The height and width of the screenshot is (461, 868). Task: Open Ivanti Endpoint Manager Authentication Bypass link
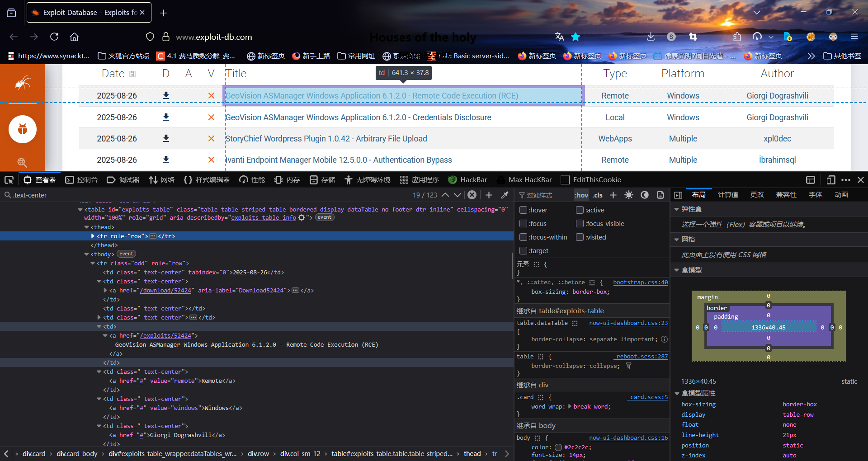pyautogui.click(x=339, y=160)
